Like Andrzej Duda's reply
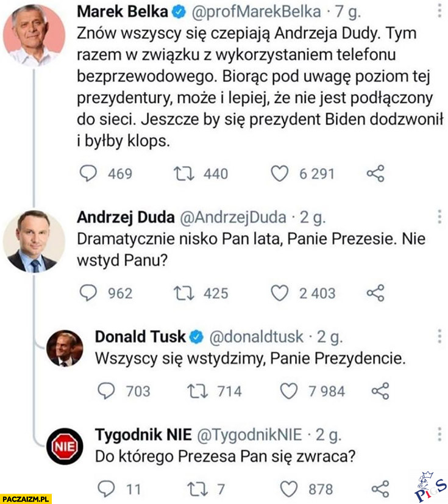This screenshot has width=448, height=504. point(280,293)
